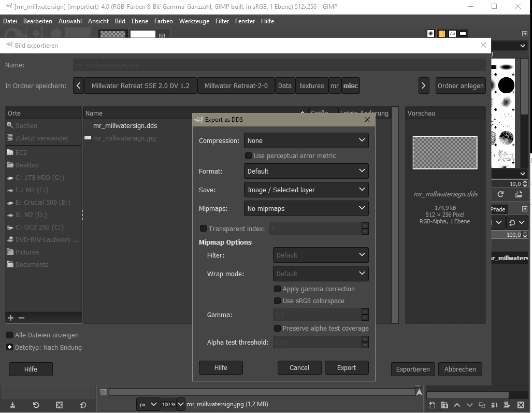The image size is (532, 413).
Task: Enable Use perceptual error metric checkbox
Action: click(248, 156)
